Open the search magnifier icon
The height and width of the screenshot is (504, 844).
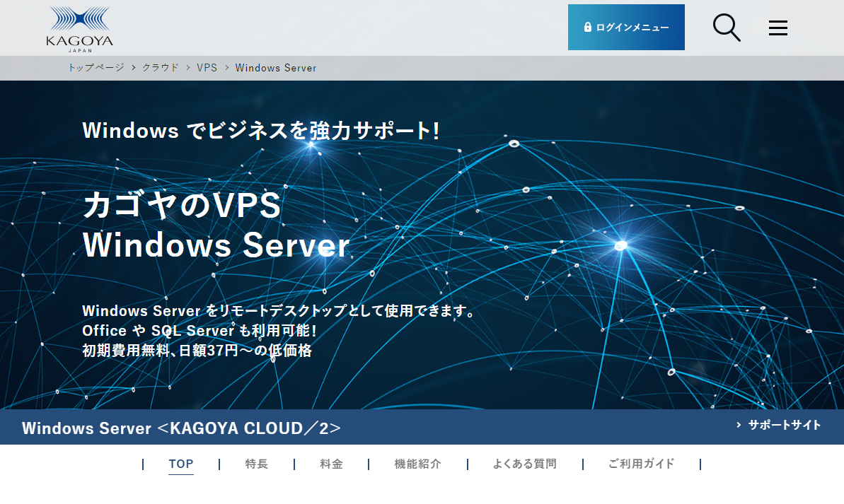tap(727, 28)
